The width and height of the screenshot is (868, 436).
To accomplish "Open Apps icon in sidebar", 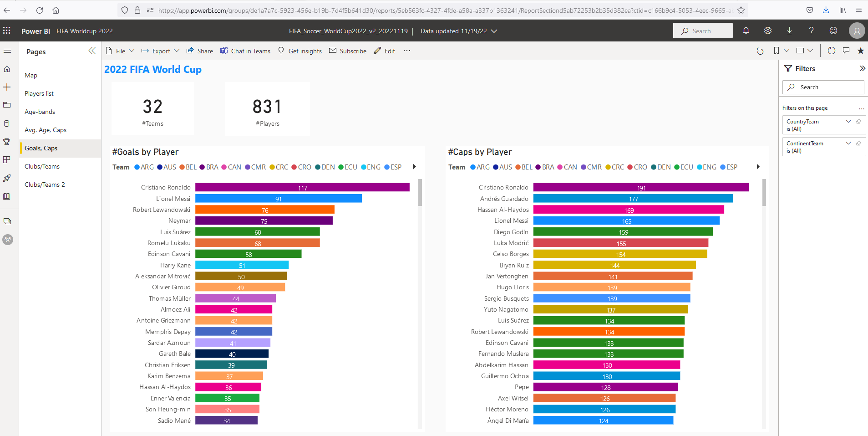I will pyautogui.click(x=7, y=159).
